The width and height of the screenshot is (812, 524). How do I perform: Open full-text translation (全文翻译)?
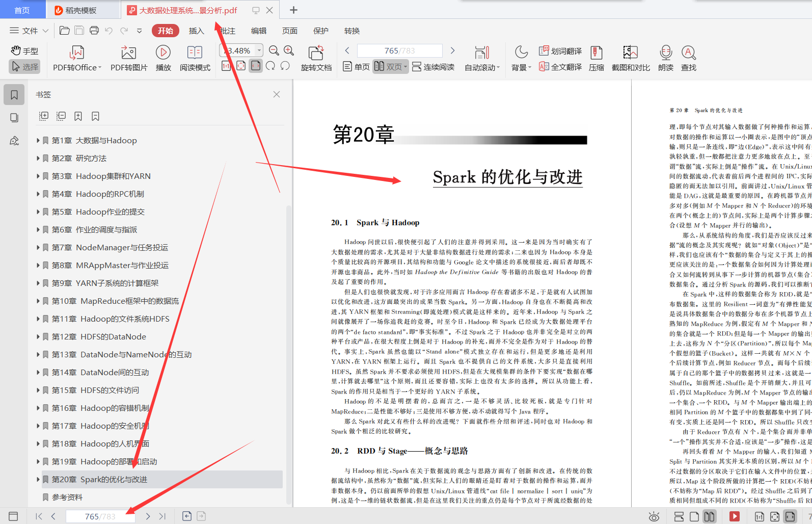(x=560, y=67)
